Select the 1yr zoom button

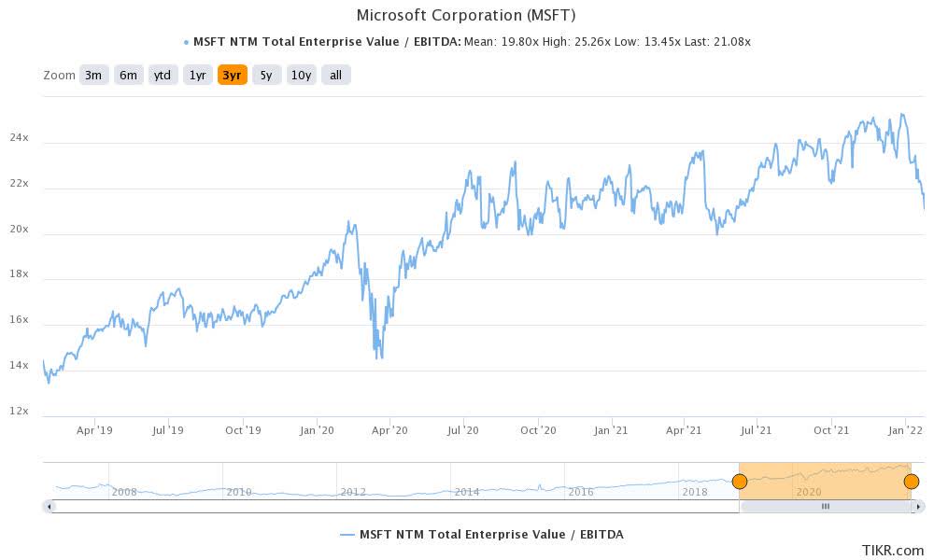pos(197,75)
